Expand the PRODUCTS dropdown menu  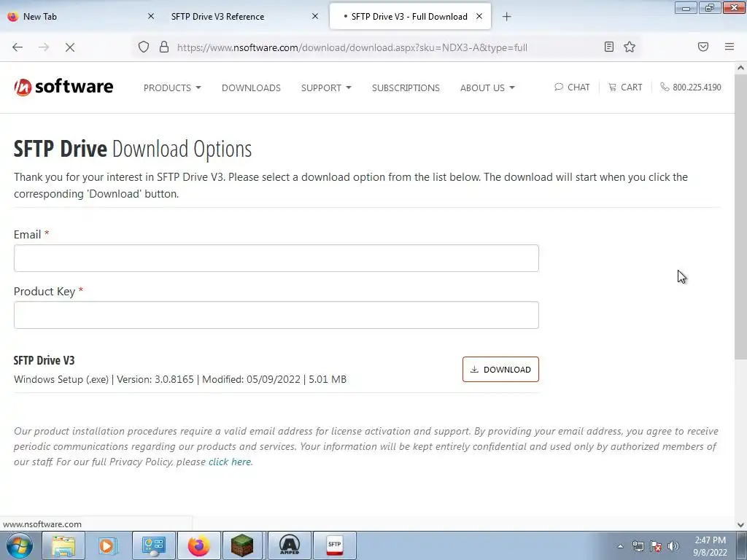click(x=172, y=87)
